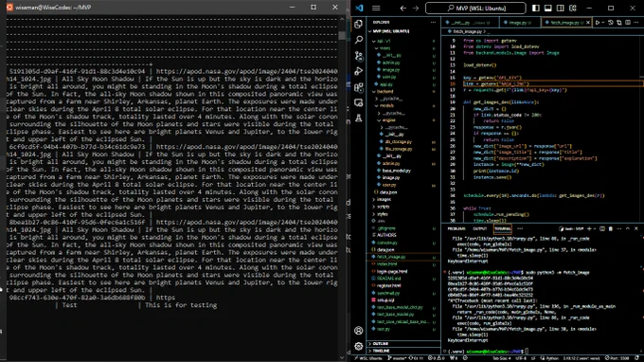Open the Explorer view in activity bar
This screenshot has height=362, width=644.
click(x=359, y=25)
